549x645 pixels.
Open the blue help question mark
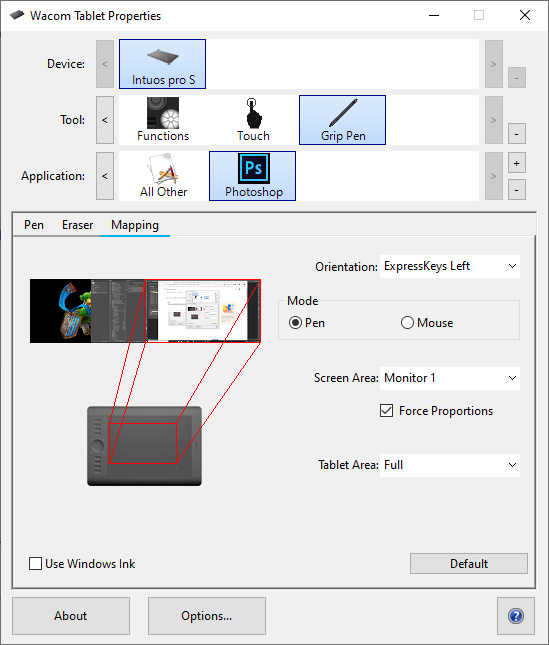coord(516,616)
